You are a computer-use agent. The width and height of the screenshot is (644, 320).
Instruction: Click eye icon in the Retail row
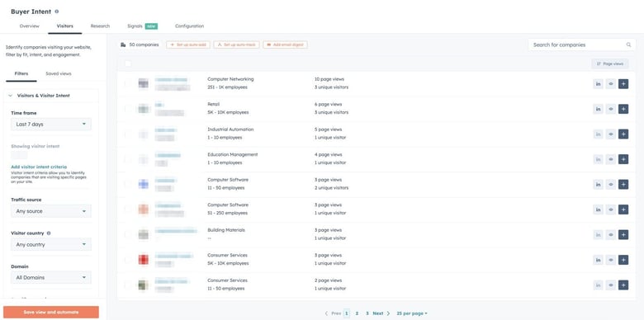click(611, 109)
